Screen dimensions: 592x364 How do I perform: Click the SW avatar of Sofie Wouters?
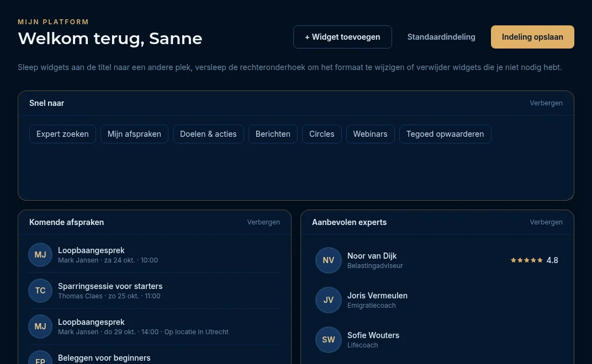click(329, 340)
